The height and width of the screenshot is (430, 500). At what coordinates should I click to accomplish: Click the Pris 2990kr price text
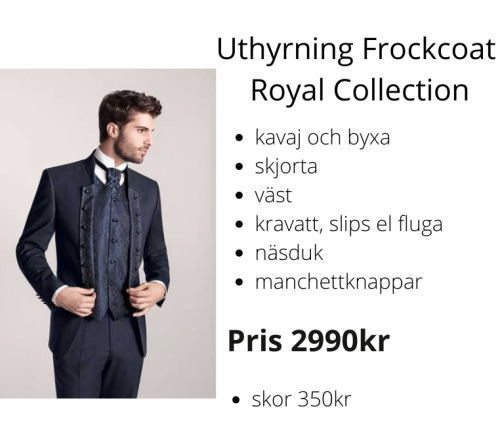309,341
